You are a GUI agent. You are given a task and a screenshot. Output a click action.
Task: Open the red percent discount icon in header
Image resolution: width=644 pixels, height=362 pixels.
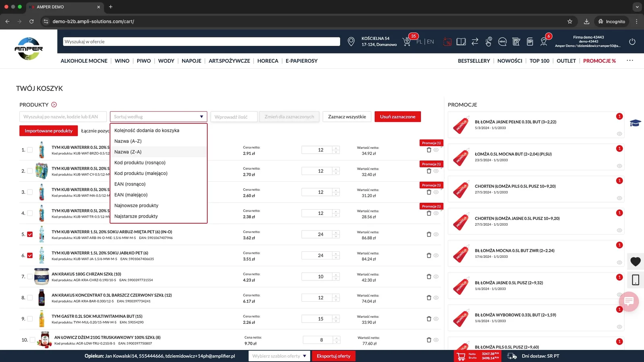[x=447, y=41]
